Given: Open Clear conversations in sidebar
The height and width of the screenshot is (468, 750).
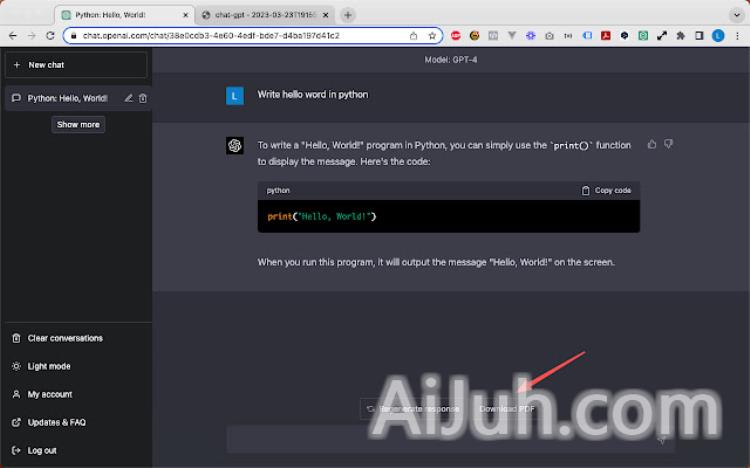Looking at the screenshot, I should tap(65, 338).
